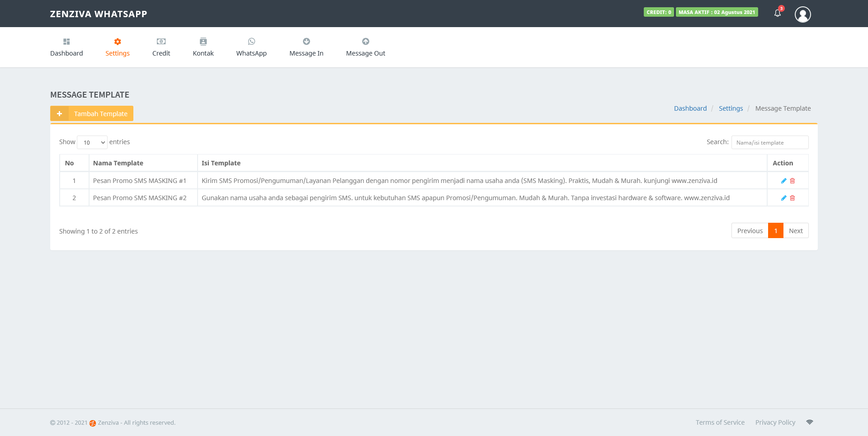The image size is (868, 436).
Task: Open the Credit menu label
Action: (161, 53)
